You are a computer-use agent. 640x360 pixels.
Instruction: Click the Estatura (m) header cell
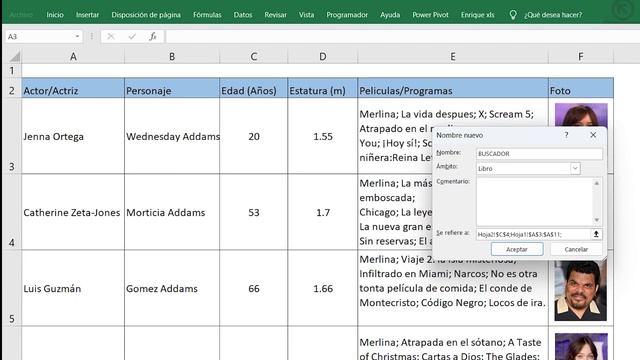(x=322, y=88)
